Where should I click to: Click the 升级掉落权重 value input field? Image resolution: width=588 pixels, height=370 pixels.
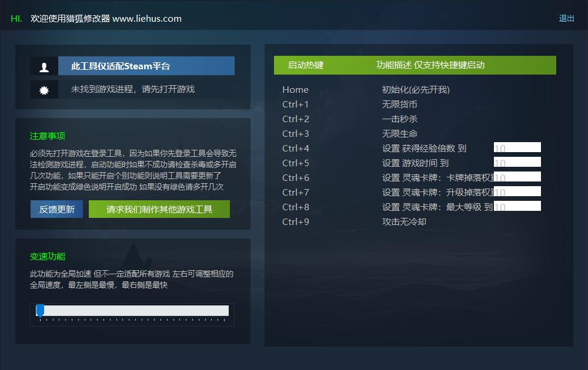517,191
